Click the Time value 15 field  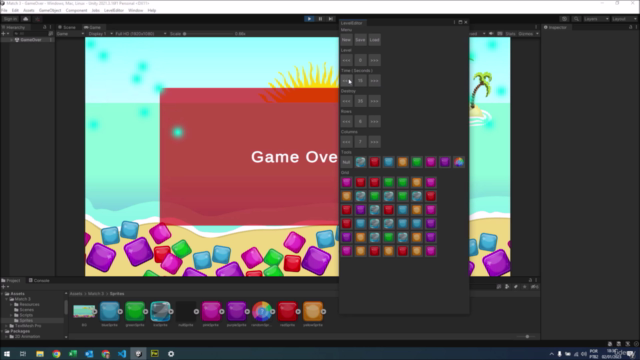(360, 80)
